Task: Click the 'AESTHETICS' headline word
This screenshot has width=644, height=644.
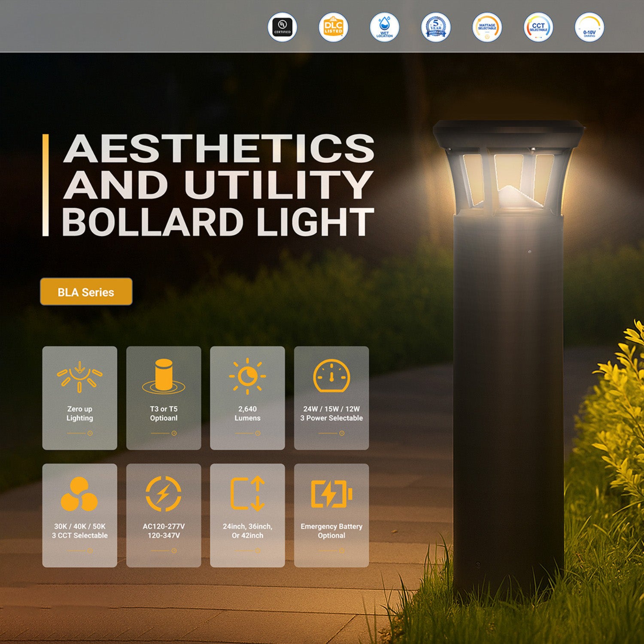Action: pyautogui.click(x=219, y=149)
